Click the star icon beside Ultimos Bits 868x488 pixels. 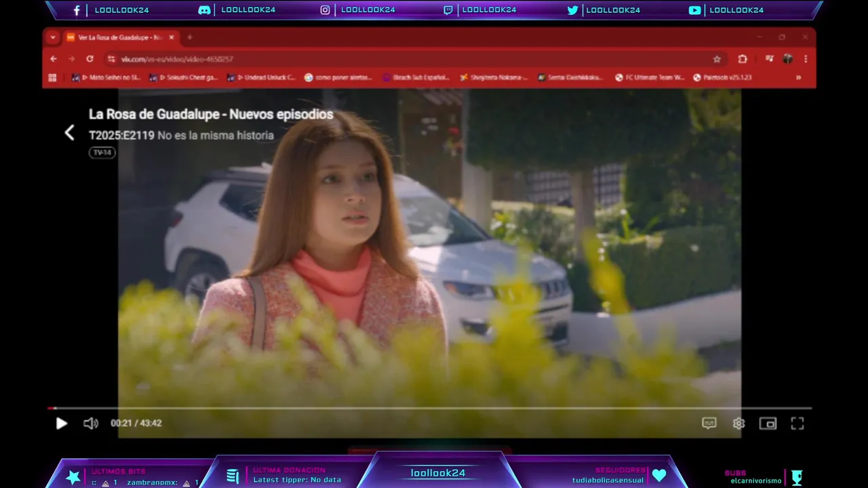pyautogui.click(x=73, y=477)
